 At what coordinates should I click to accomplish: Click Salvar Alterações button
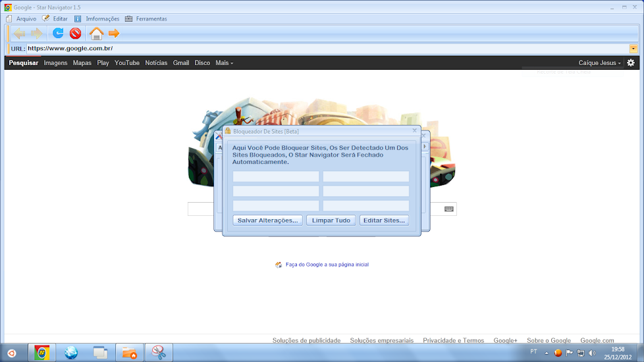click(268, 220)
